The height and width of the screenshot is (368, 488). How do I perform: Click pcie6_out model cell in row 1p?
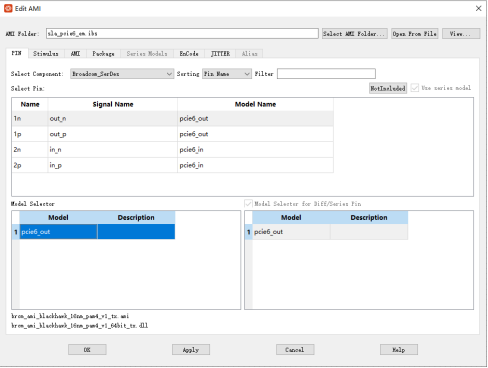[x=255, y=134]
